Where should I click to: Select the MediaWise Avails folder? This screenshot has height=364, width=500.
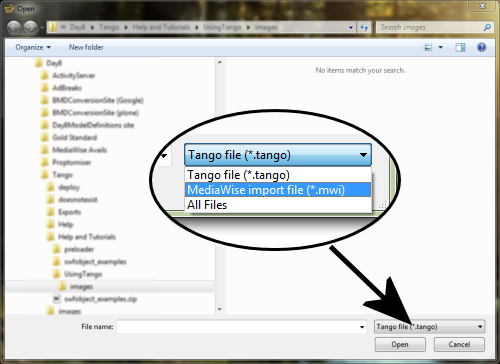point(79,150)
